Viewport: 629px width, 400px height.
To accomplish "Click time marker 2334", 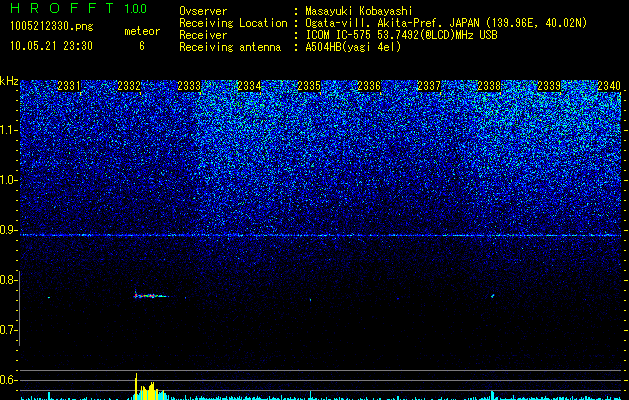I will click(249, 86).
